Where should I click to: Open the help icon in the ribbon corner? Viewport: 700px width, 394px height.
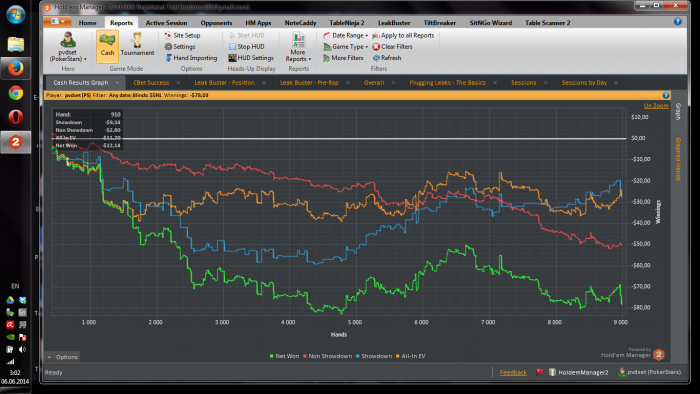(x=678, y=21)
